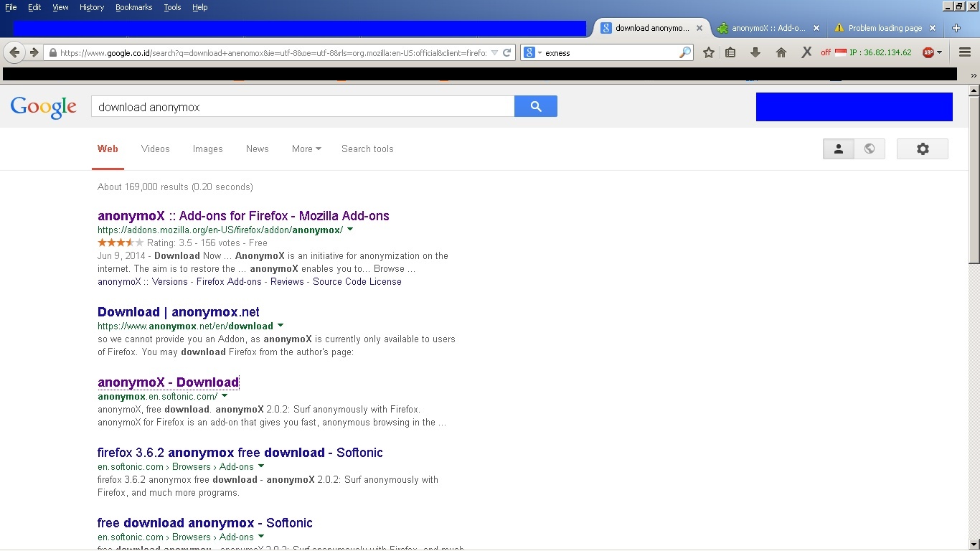980x551 pixels.
Task: Open the Download | anonymox.net result
Action: point(178,312)
